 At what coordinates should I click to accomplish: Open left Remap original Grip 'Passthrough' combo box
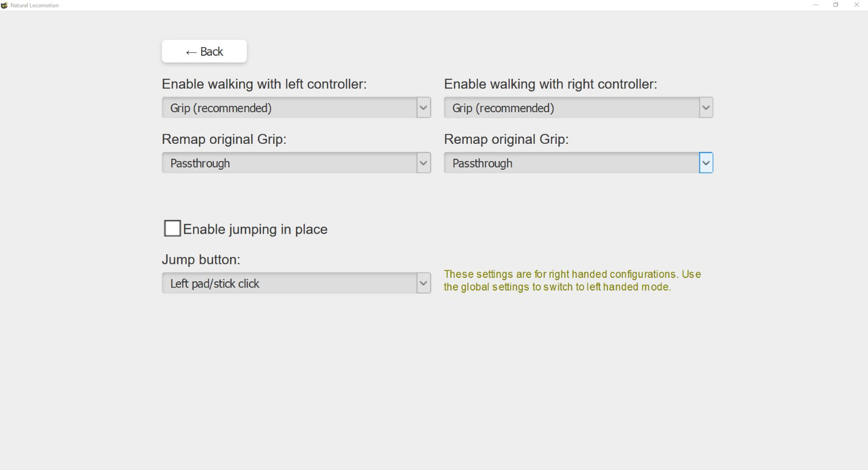click(x=296, y=163)
